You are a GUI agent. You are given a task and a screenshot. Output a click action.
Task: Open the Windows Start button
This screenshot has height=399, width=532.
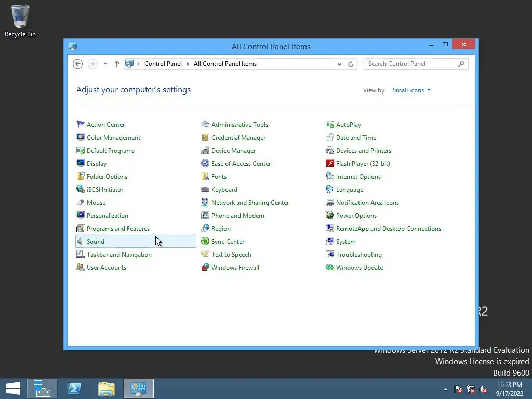click(x=13, y=389)
